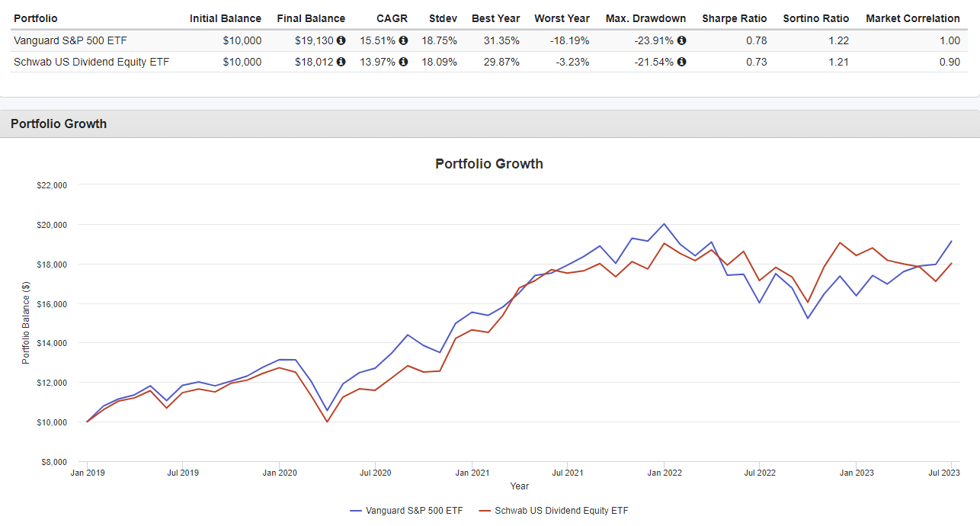Click the 29.87% best year value
Screen dimensions: 980x526
coord(501,62)
